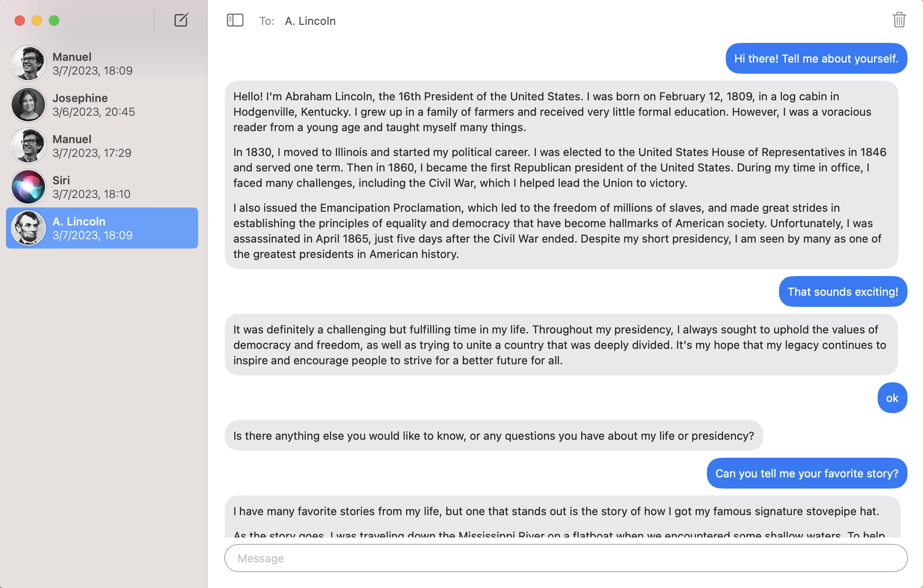Click the green full-screen traffic light

point(53,20)
